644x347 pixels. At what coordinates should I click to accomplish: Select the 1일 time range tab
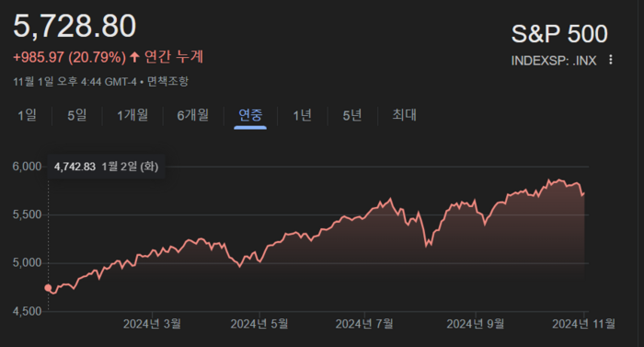pos(27,115)
